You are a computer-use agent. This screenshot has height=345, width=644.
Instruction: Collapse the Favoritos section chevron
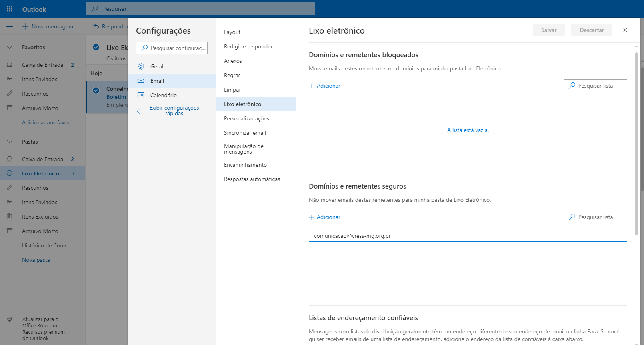10,47
